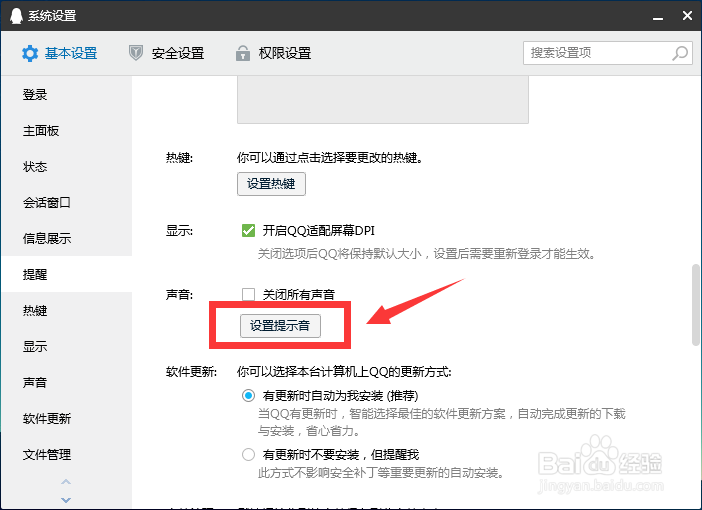
Task: Focus the 搜索设置项 search field
Action: pos(608,53)
